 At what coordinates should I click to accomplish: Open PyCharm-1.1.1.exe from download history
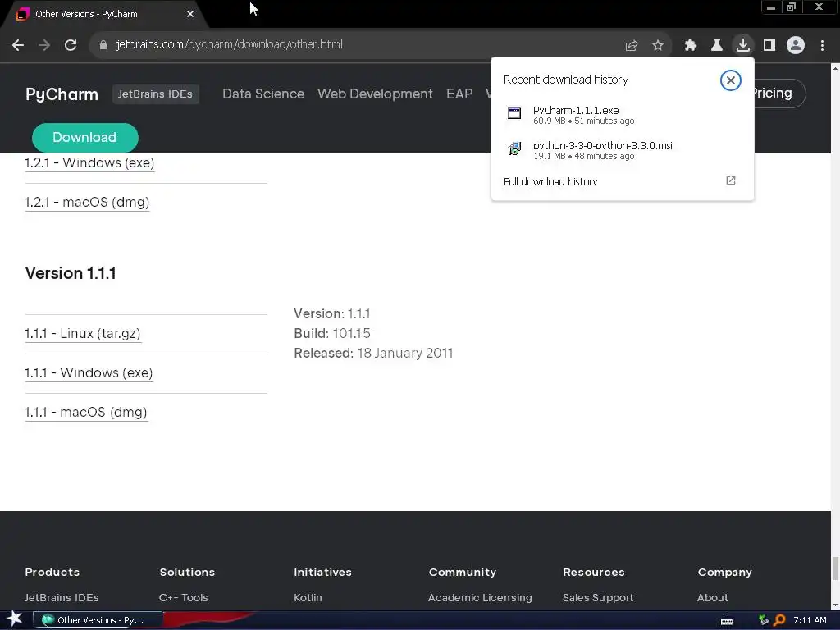click(622, 115)
